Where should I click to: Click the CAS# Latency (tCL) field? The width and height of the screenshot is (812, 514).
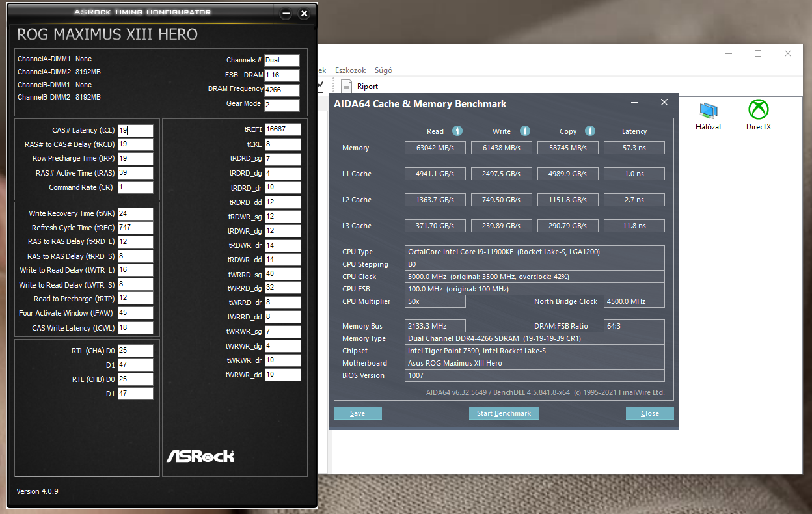[135, 130]
